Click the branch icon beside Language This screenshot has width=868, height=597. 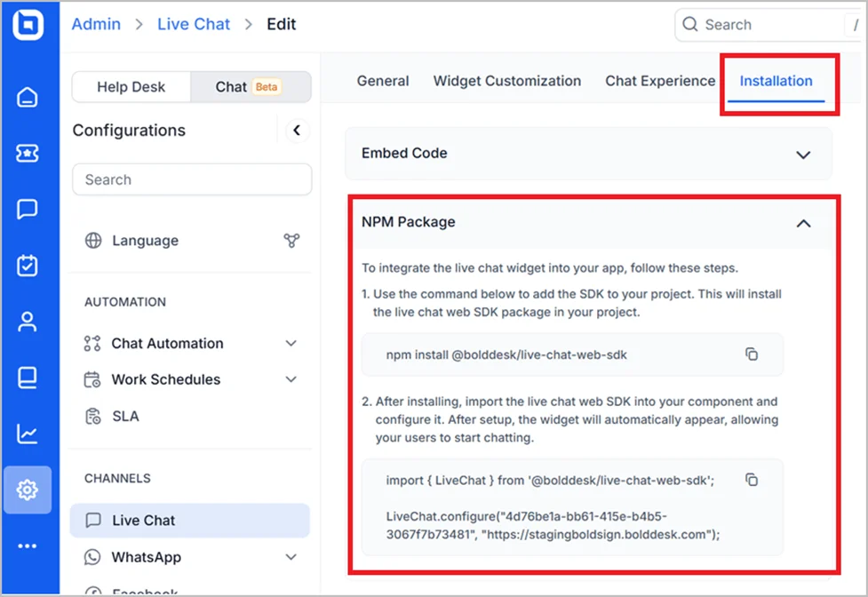[x=291, y=241]
